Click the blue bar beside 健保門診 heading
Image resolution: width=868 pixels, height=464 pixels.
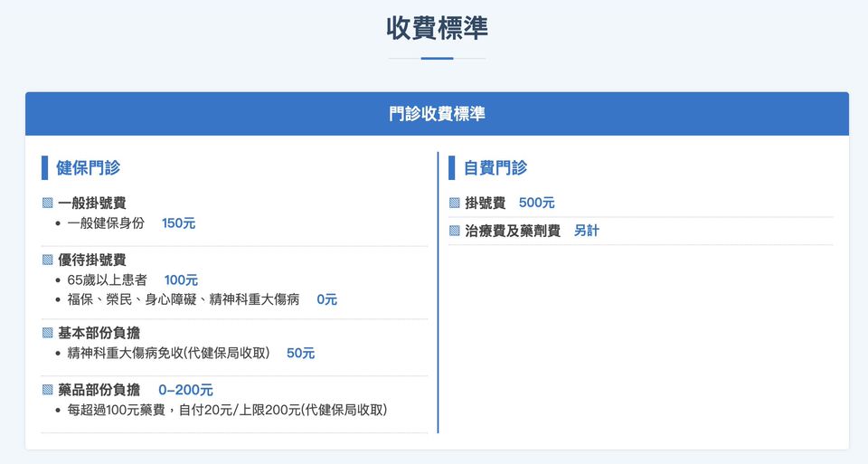pyautogui.click(x=44, y=167)
